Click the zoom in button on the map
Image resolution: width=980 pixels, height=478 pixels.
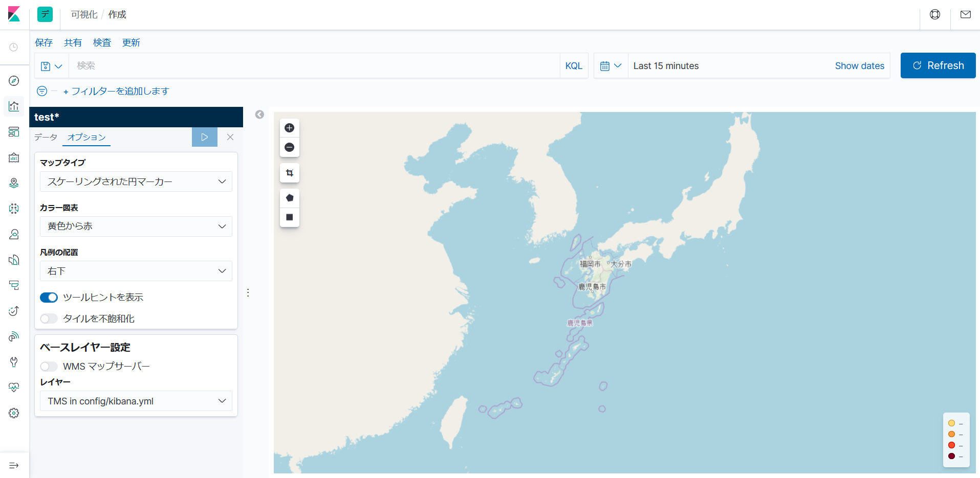pos(289,127)
